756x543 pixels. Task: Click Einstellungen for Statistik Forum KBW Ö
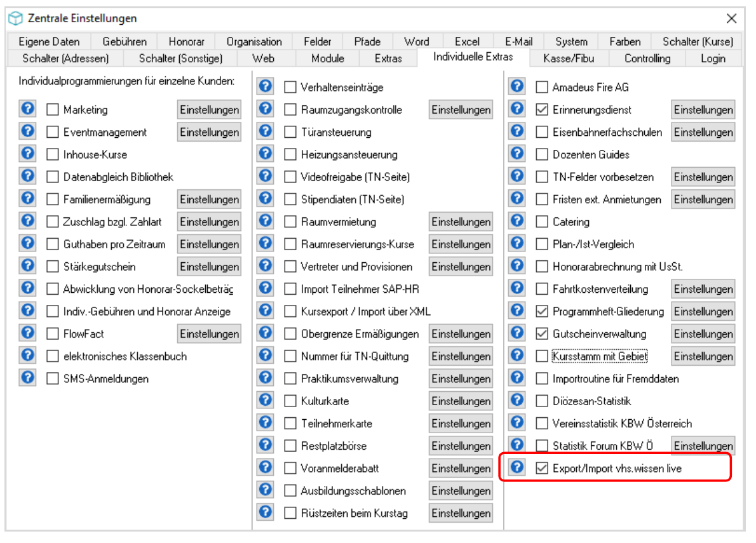click(x=703, y=446)
